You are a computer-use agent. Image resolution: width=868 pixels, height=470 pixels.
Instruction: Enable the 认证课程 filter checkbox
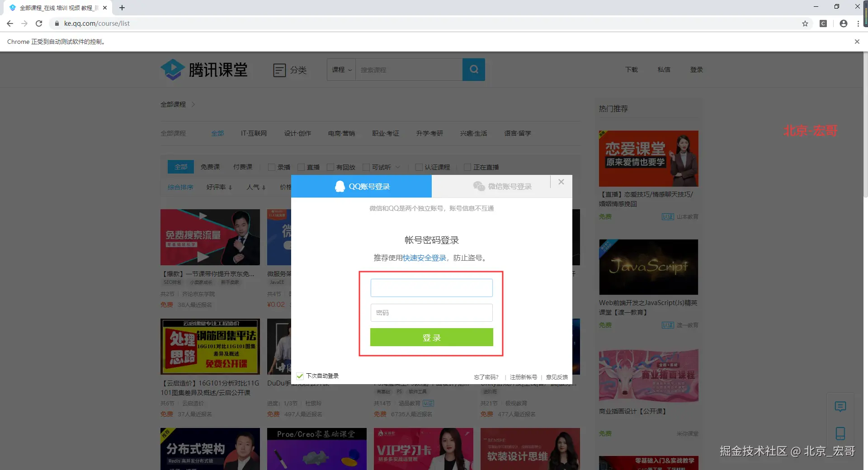click(419, 167)
